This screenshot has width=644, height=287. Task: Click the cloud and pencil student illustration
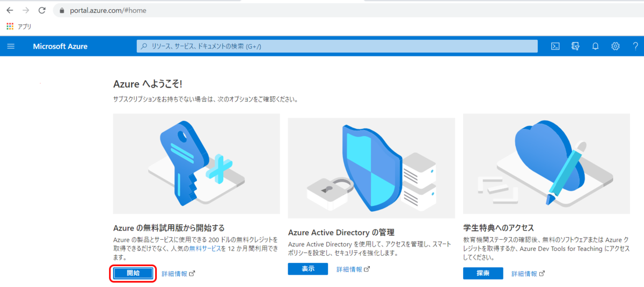tap(546, 163)
